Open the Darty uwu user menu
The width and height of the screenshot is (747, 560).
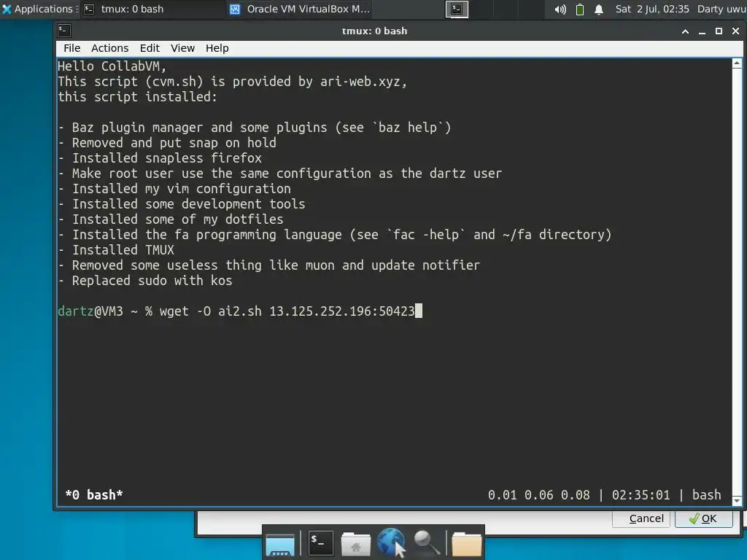[721, 9]
